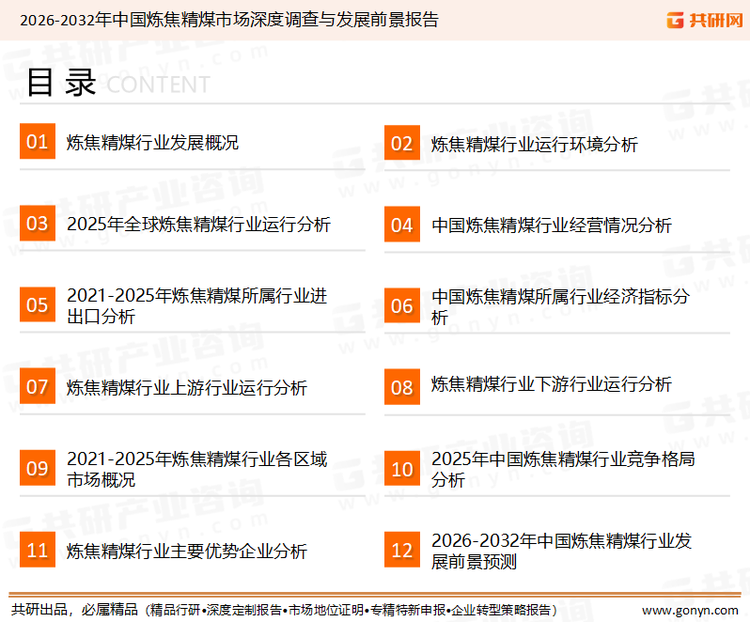Select 炼焦精煤行业主要优势企业分析 chapter
The width and height of the screenshot is (750, 622).
(186, 551)
